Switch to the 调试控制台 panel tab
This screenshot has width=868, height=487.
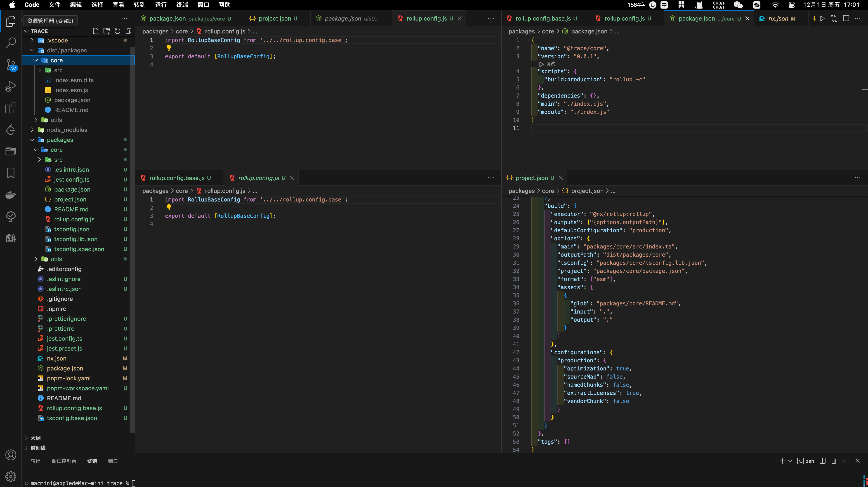tap(64, 461)
